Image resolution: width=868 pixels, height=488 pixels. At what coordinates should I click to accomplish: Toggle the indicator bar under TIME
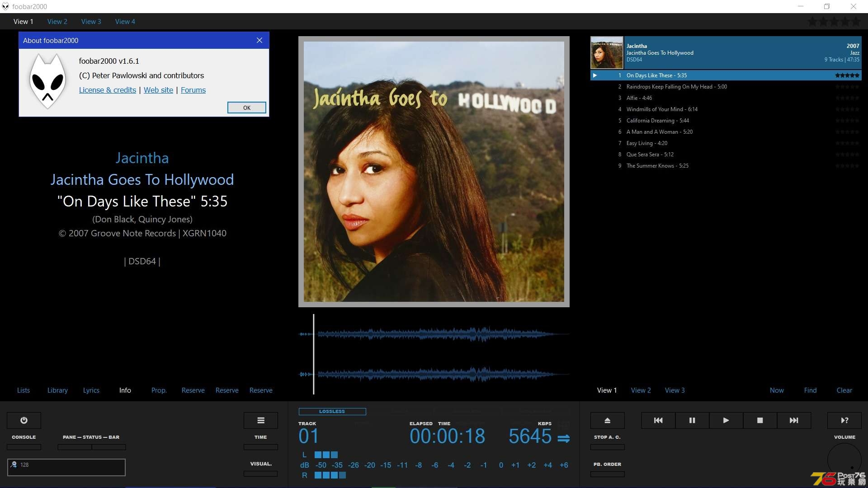coord(261,447)
